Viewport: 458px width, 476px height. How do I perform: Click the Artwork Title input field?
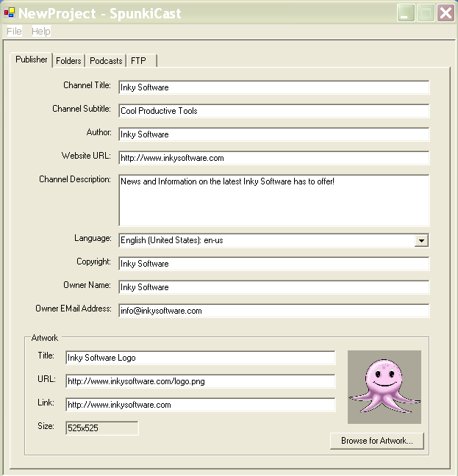201,358
